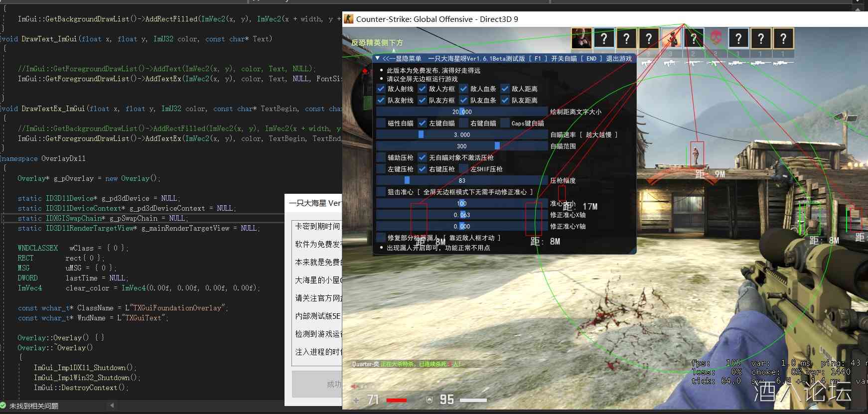Uncheck the 右键压枪 option
The width and height of the screenshot is (868, 414).
[423, 169]
